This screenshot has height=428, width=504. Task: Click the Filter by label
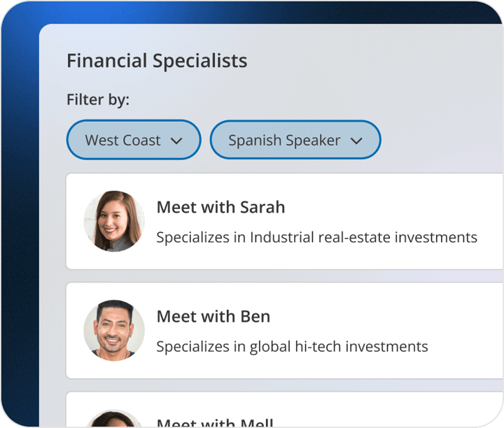98,100
